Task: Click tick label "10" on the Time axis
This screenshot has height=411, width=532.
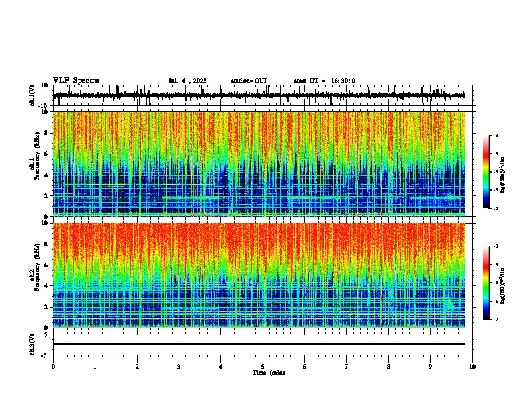Action: [472, 367]
